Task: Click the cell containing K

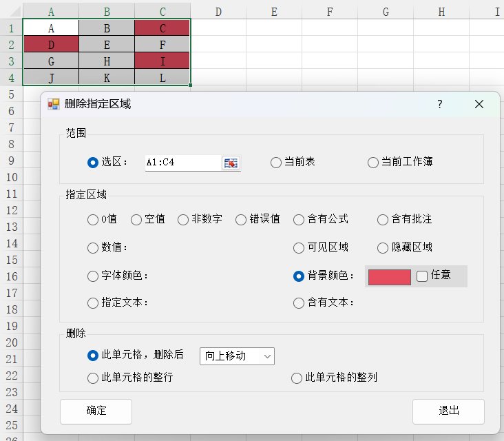Action: tap(107, 77)
